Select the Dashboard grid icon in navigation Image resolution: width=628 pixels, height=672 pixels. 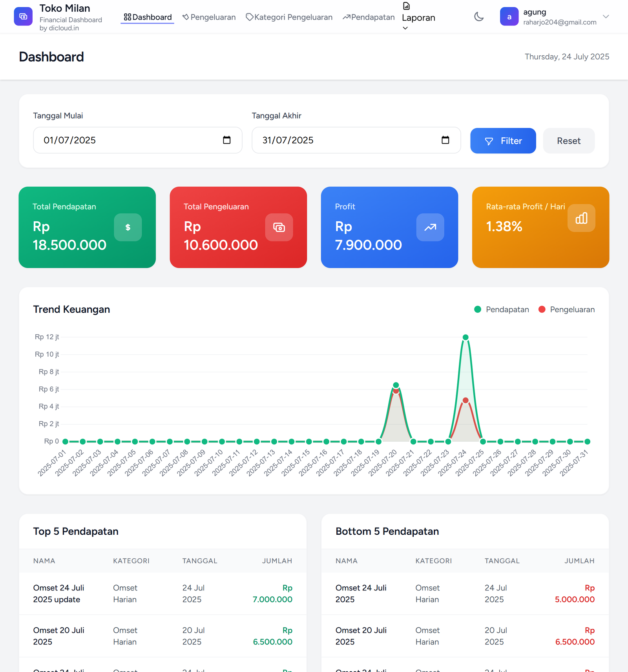click(127, 17)
